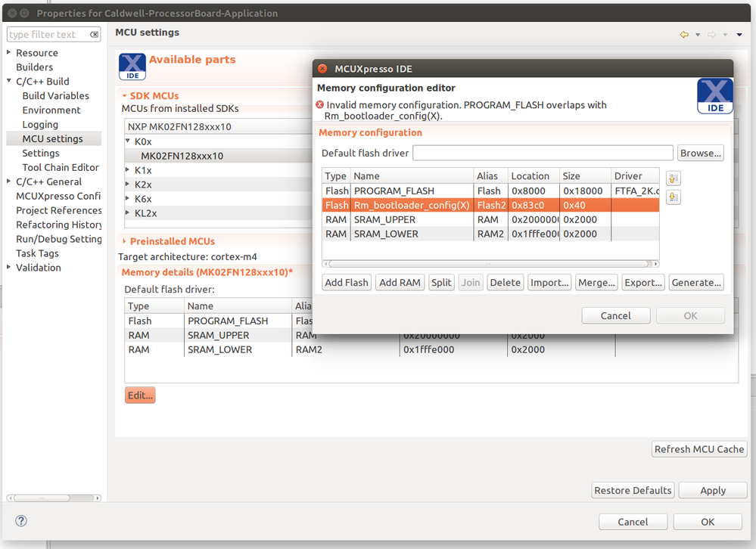Expand the Resource tree node

[8, 52]
